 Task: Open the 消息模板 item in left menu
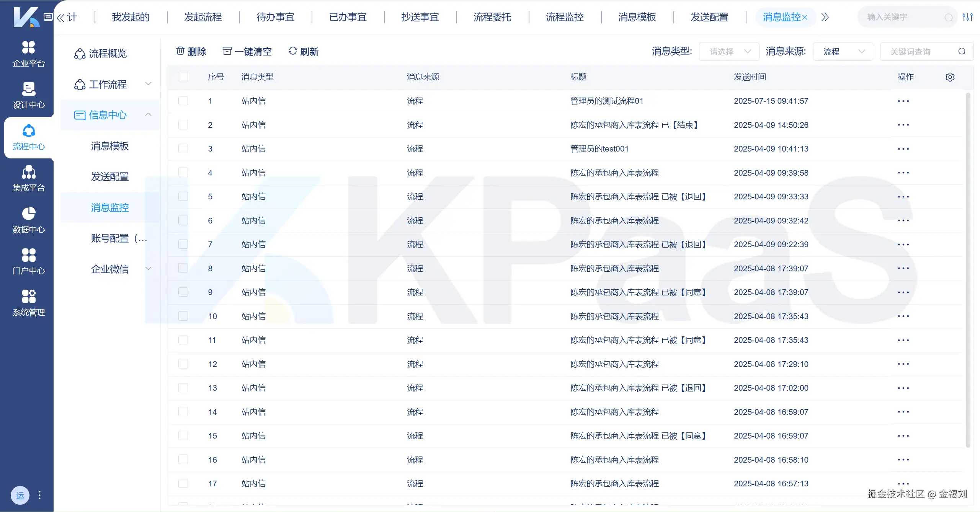click(110, 146)
